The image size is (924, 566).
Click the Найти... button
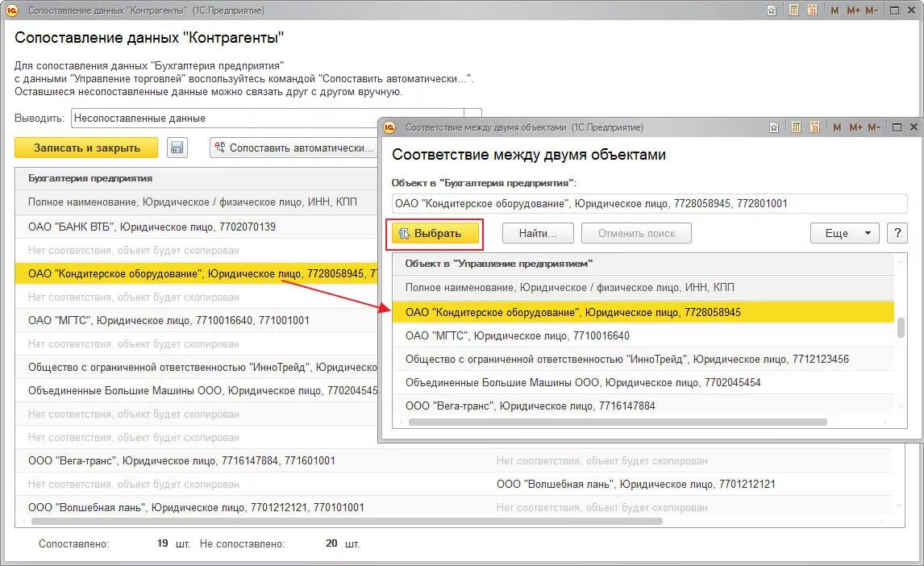click(538, 233)
